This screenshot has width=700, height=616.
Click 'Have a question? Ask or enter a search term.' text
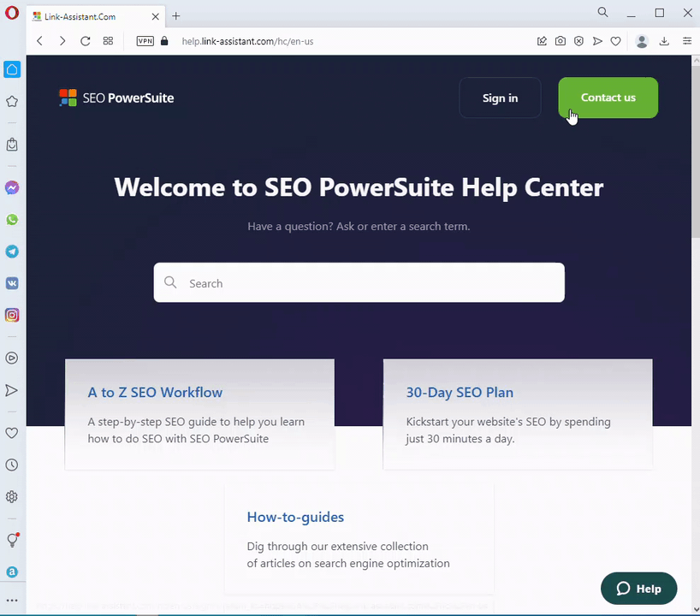[359, 227]
